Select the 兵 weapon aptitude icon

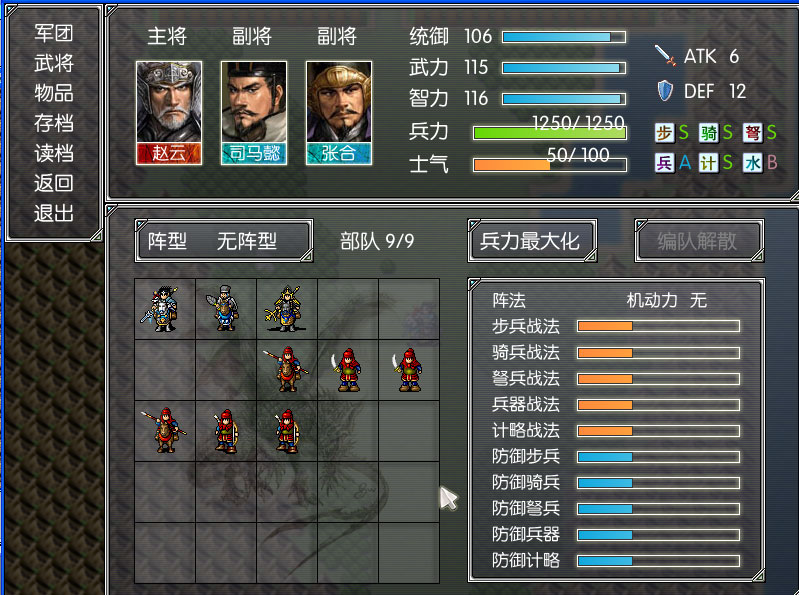[664, 163]
